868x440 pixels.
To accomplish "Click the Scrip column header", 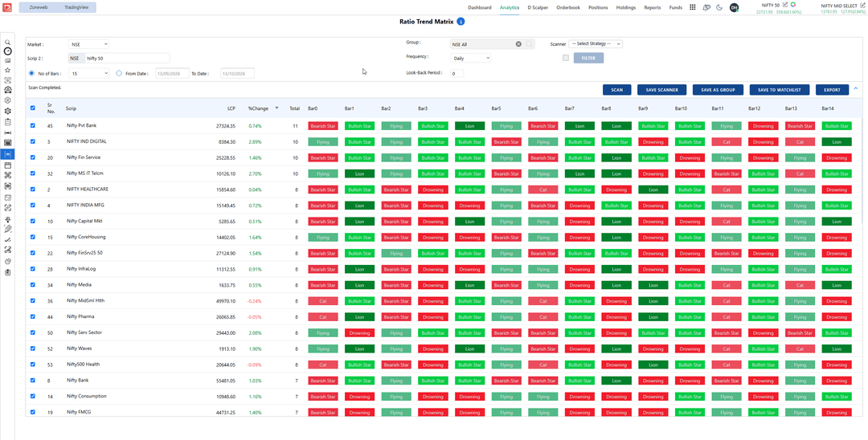I will click(71, 108).
